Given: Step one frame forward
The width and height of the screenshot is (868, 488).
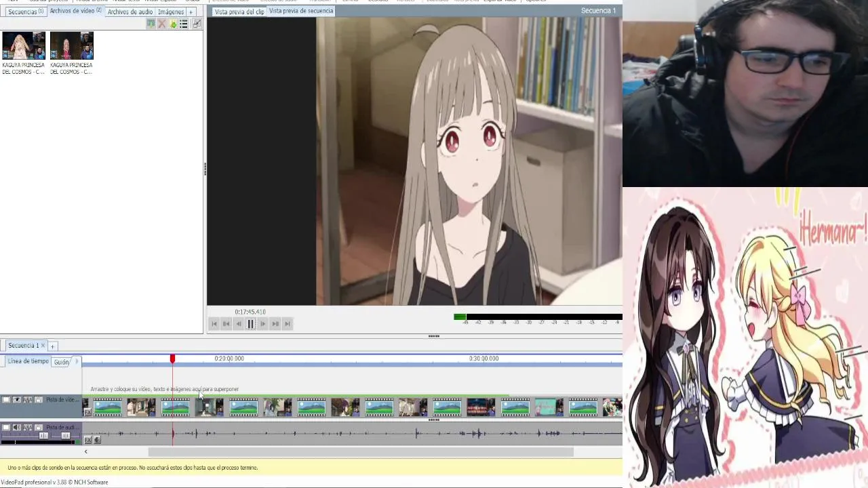Looking at the screenshot, I should tap(263, 324).
